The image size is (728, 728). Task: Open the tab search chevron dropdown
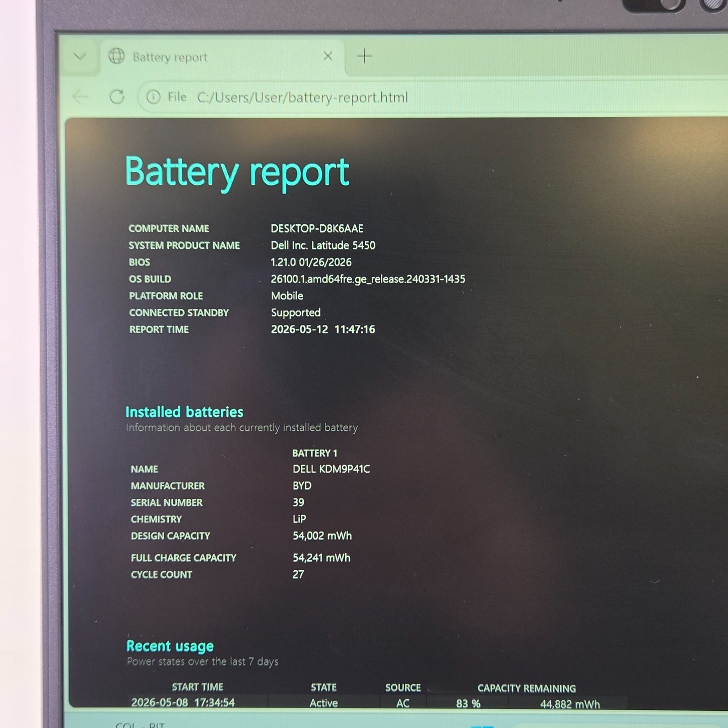coord(80,56)
